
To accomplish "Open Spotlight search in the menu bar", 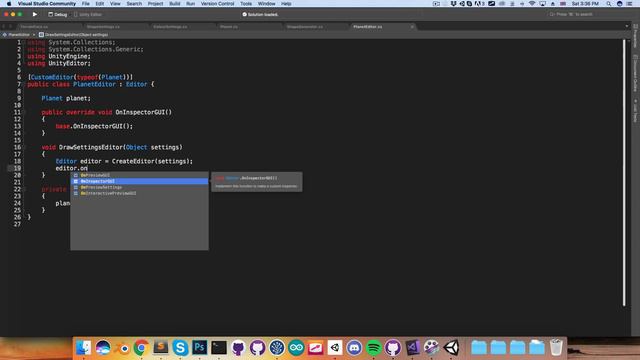I will click(609, 4).
